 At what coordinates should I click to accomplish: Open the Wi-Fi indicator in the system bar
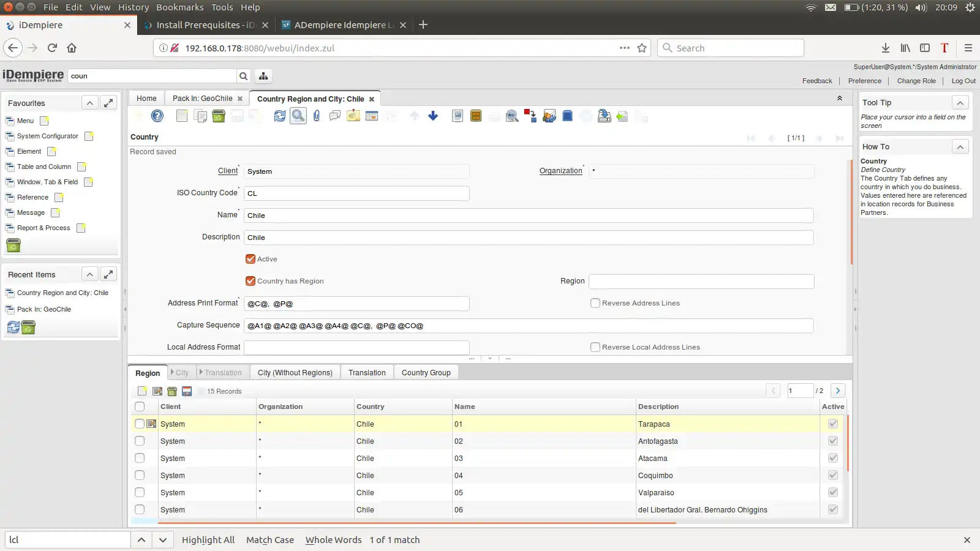[810, 7]
